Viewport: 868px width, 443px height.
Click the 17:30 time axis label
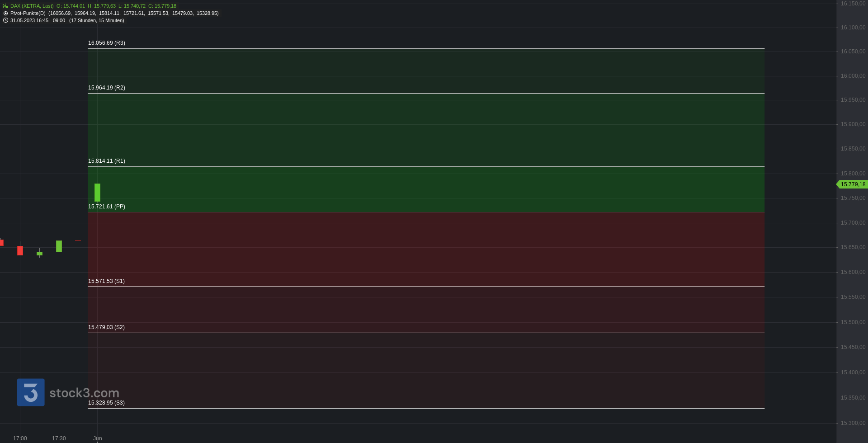click(x=59, y=438)
